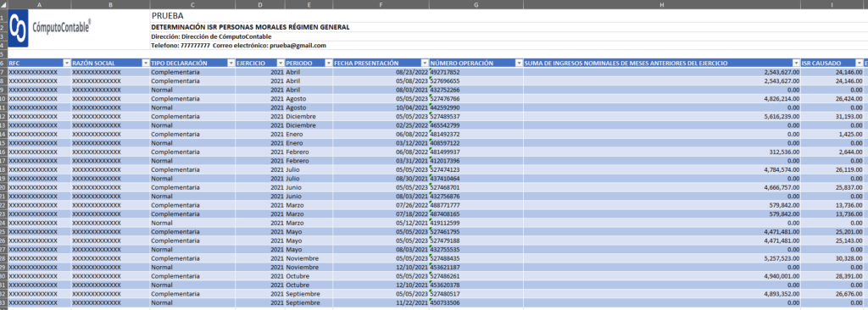Click operation number 453620378
The width and height of the screenshot is (868, 310).
click(444, 285)
